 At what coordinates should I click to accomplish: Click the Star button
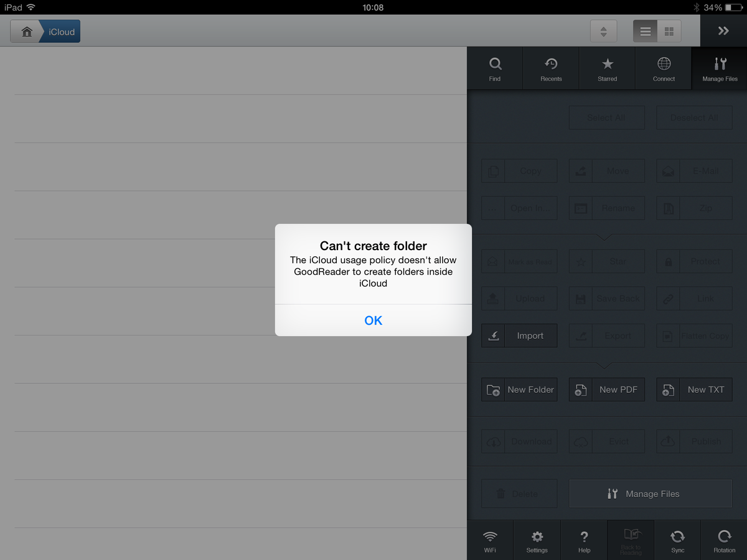(x=607, y=261)
